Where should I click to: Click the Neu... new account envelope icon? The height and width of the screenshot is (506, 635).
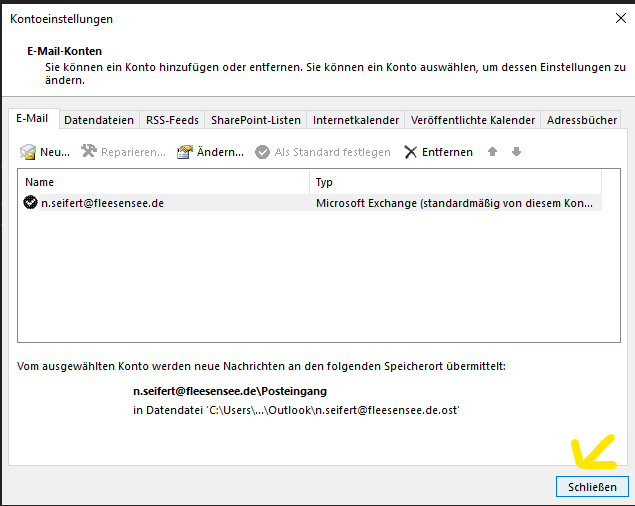point(28,152)
